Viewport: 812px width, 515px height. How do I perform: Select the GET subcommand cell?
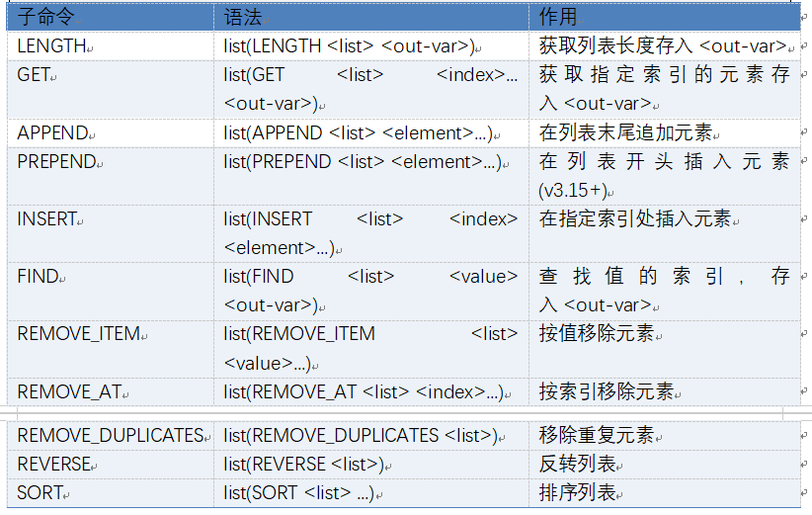click(x=111, y=90)
